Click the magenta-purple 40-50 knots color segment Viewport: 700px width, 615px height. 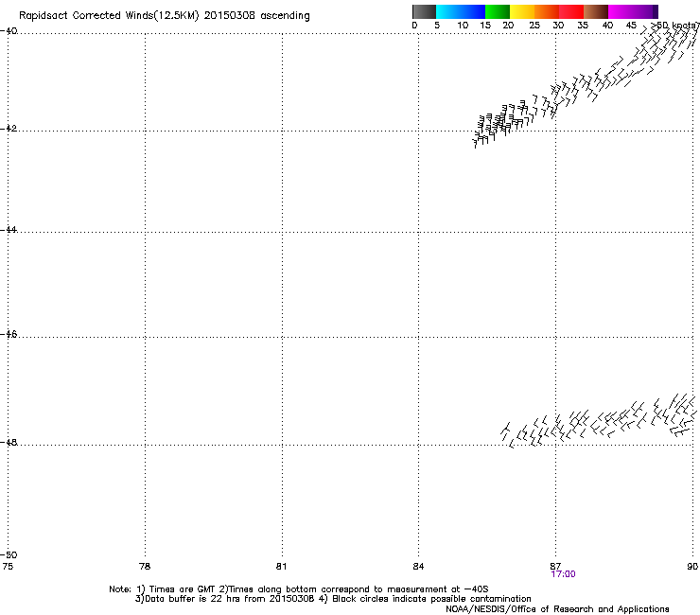tap(633, 11)
